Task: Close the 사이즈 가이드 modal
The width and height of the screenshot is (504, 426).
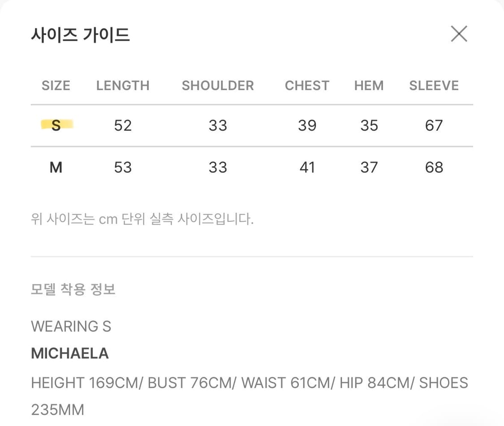Action: click(459, 34)
